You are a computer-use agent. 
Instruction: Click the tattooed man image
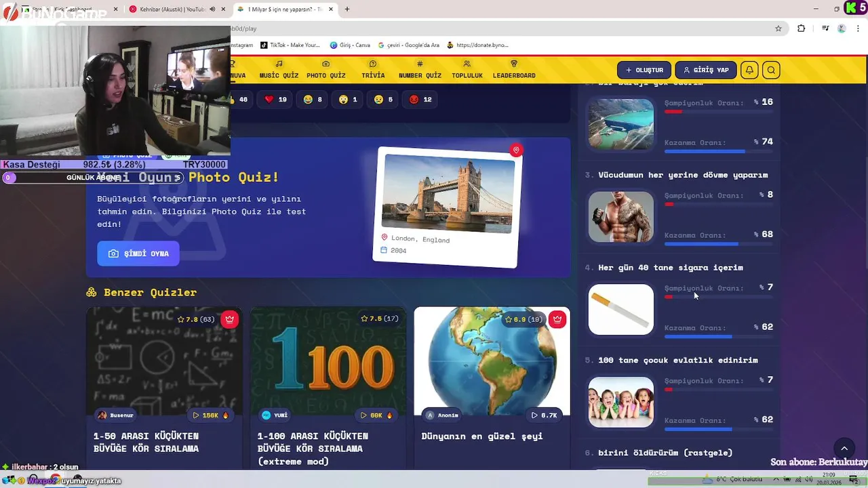(x=621, y=217)
